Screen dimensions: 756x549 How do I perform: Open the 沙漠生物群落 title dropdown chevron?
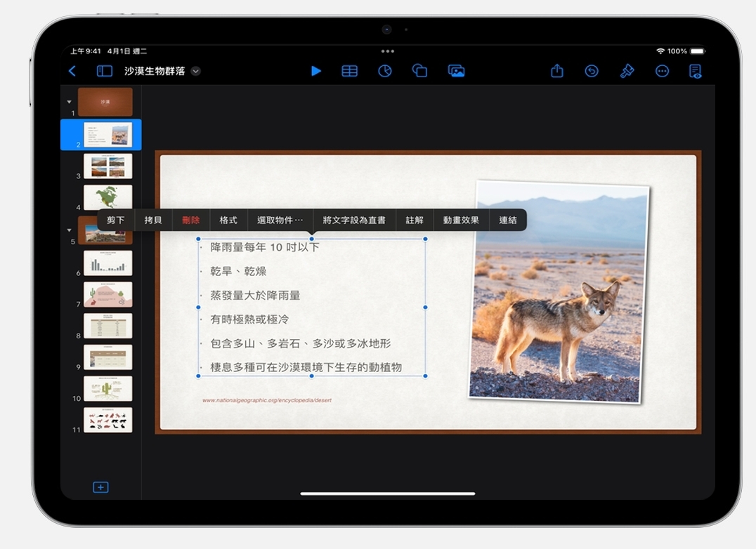click(x=196, y=71)
